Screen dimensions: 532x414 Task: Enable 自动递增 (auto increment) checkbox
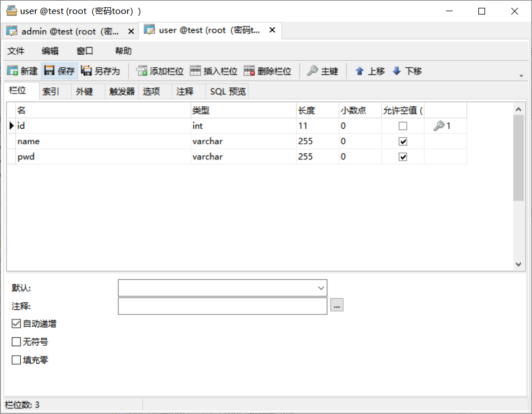[x=16, y=323]
